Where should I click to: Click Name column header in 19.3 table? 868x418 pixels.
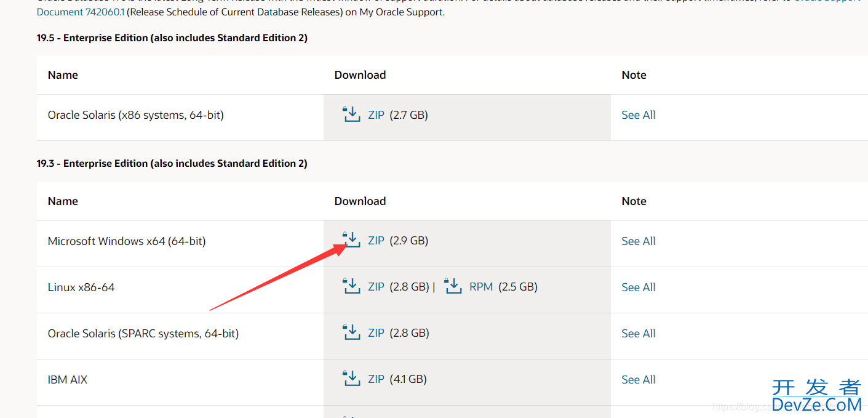coord(63,201)
